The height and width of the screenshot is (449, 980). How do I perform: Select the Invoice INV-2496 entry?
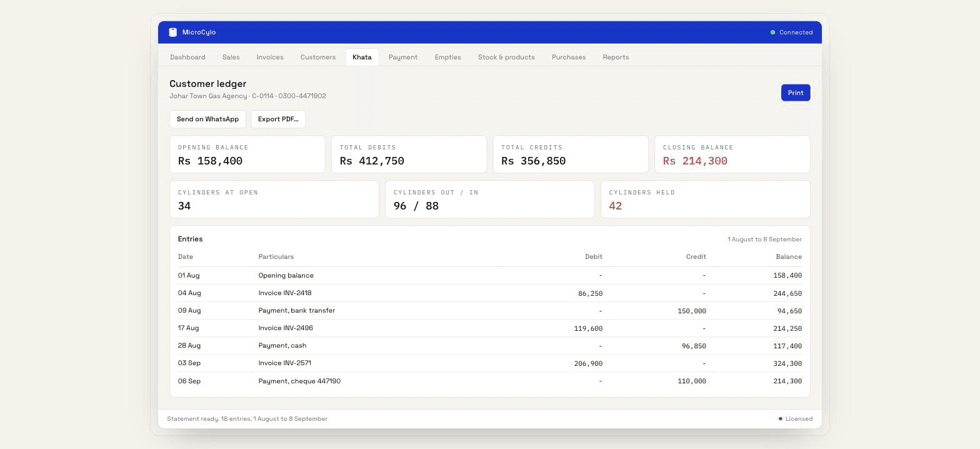tap(490, 328)
